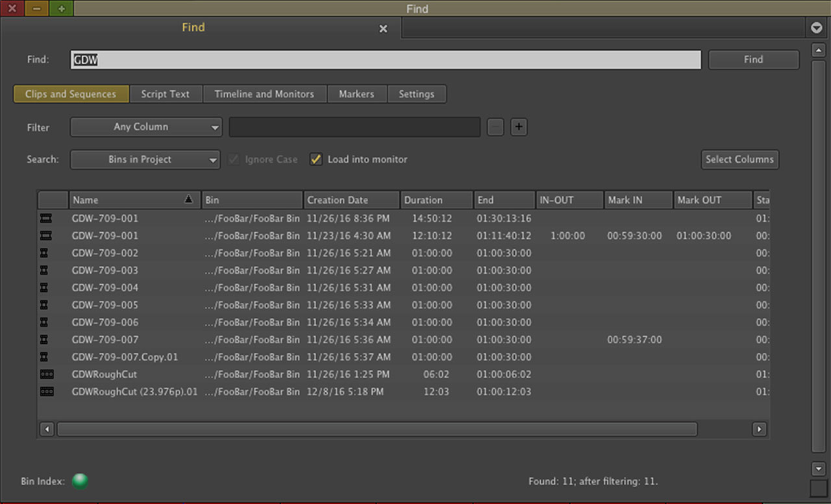The height and width of the screenshot is (504, 831).
Task: Click the sequence icon for GDWRoughCut (23.976p).01
Action: (47, 392)
